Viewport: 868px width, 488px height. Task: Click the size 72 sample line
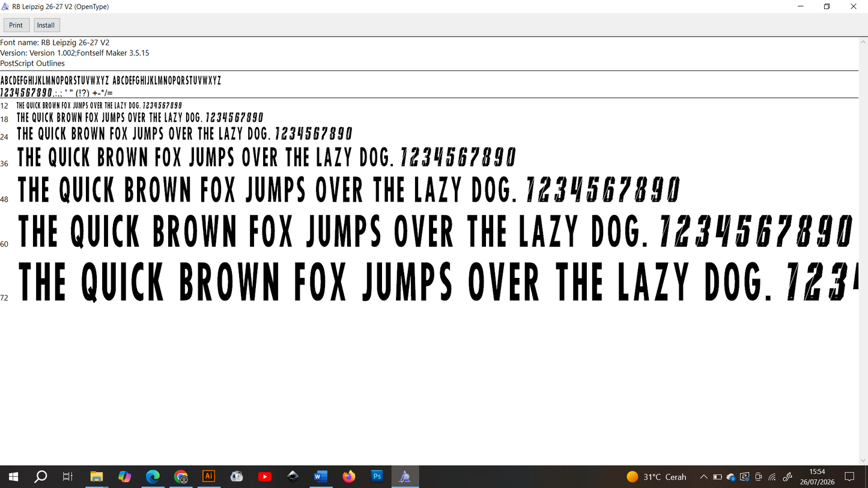[439, 281]
